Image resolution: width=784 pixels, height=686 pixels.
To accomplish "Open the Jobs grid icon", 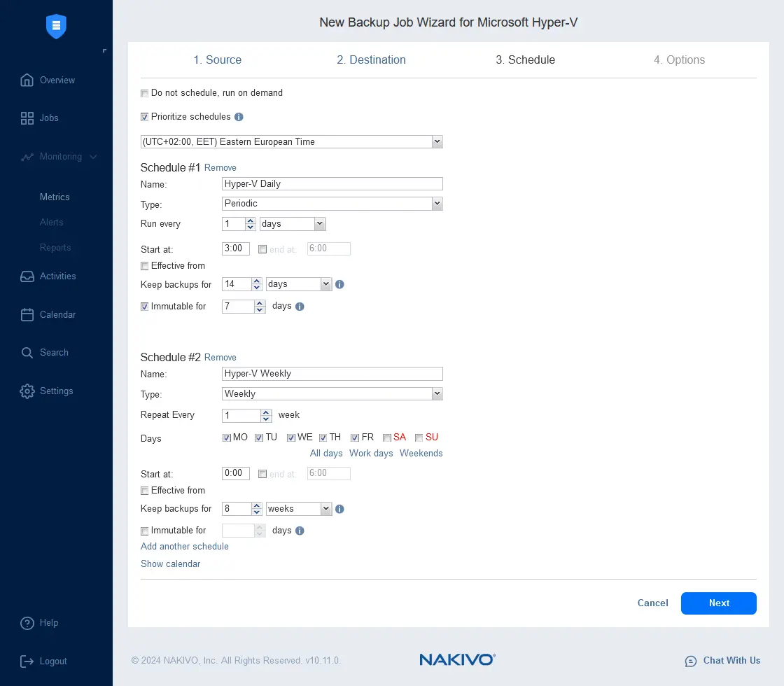I will (27, 118).
